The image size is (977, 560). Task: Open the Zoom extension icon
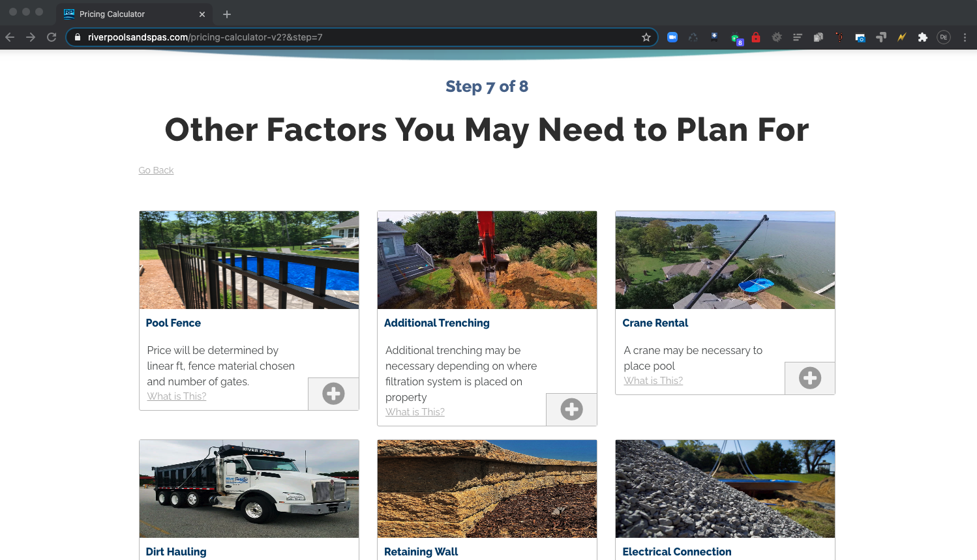pos(672,37)
